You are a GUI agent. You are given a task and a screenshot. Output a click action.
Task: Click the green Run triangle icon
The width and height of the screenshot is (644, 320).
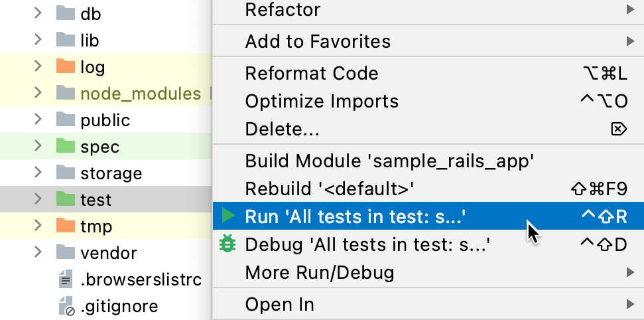(227, 216)
